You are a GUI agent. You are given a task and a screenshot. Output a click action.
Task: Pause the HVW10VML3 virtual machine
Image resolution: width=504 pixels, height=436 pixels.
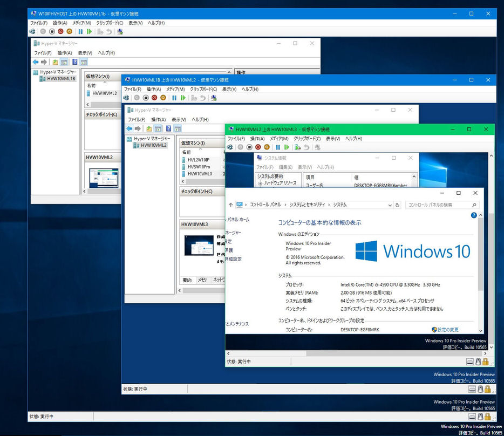[278, 147]
